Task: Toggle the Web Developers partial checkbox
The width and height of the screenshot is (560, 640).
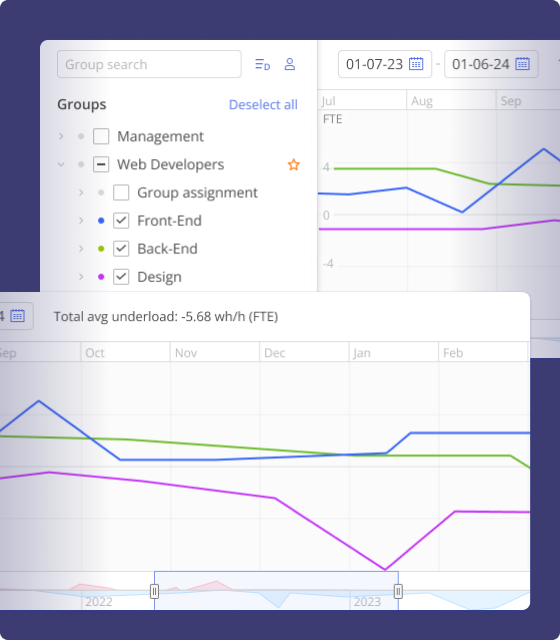Action: (x=101, y=164)
